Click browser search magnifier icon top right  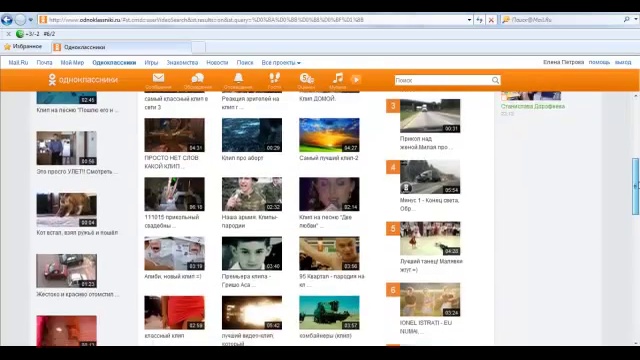click(627, 19)
